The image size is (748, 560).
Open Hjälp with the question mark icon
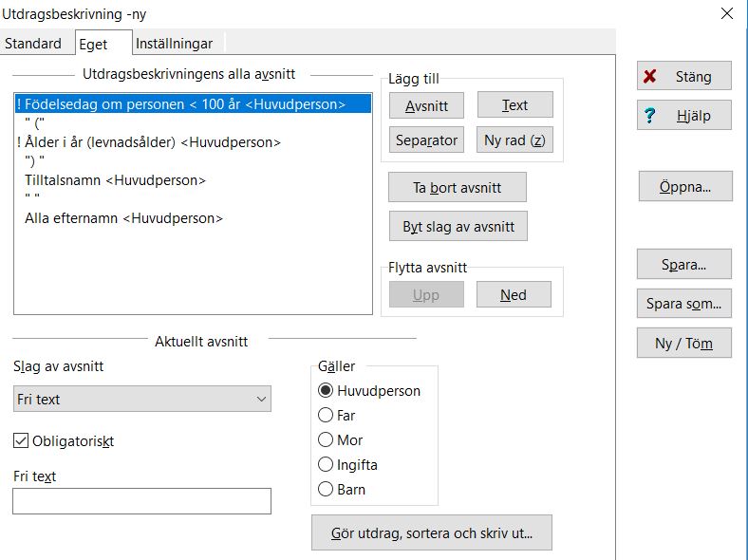click(683, 115)
